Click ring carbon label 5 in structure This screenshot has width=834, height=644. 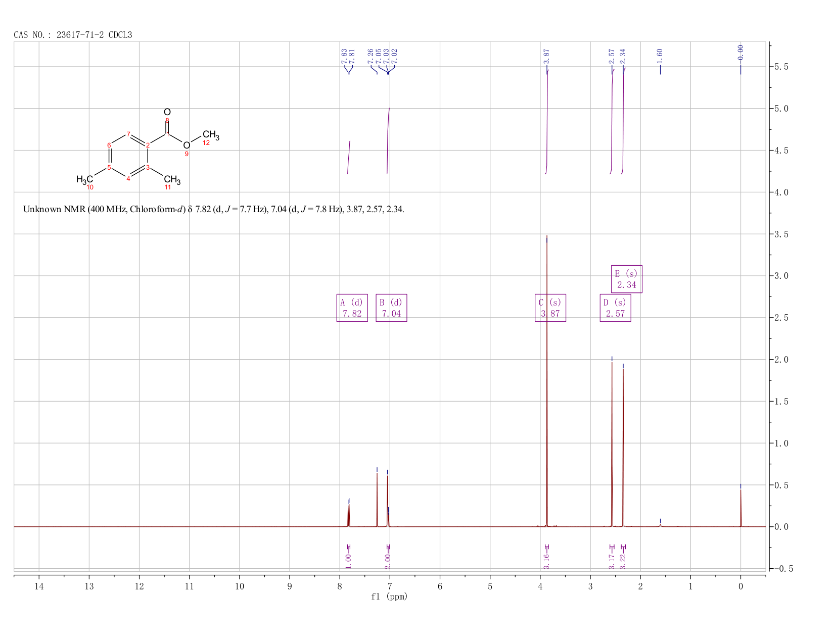click(109, 168)
